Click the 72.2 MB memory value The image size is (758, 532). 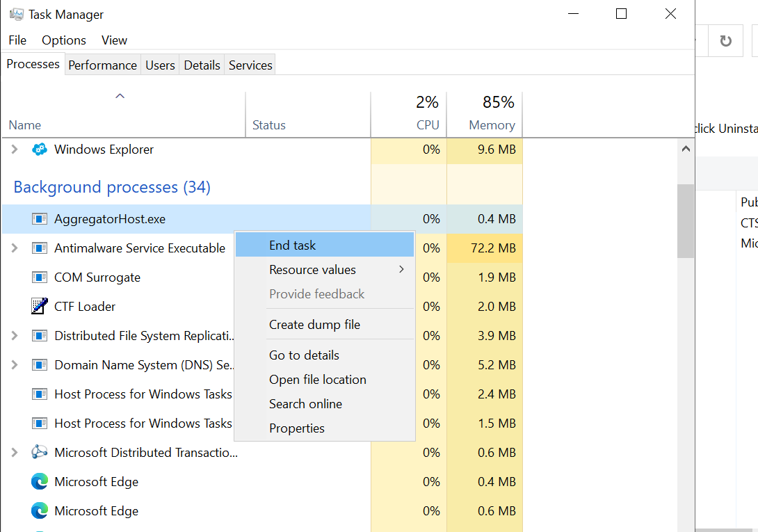tap(493, 248)
